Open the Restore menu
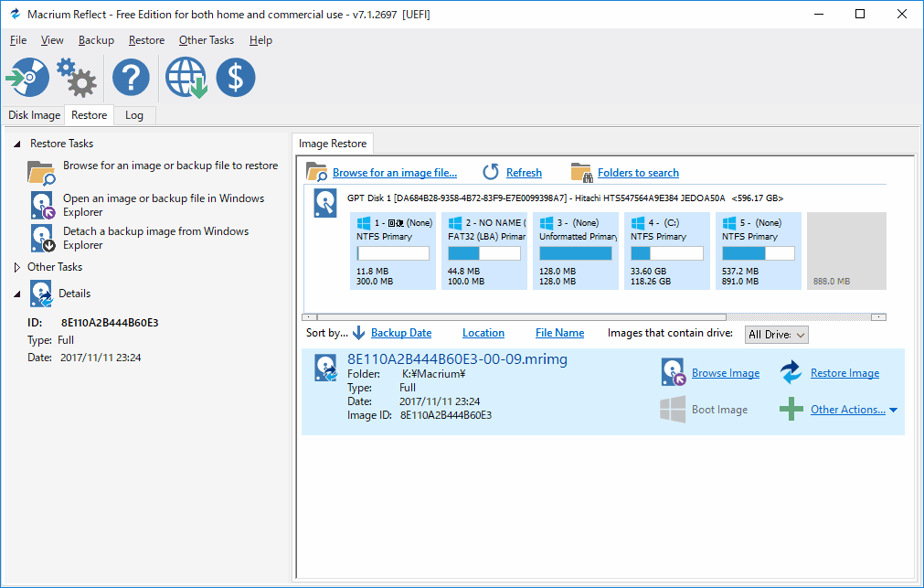This screenshot has height=588, width=924. tap(147, 40)
